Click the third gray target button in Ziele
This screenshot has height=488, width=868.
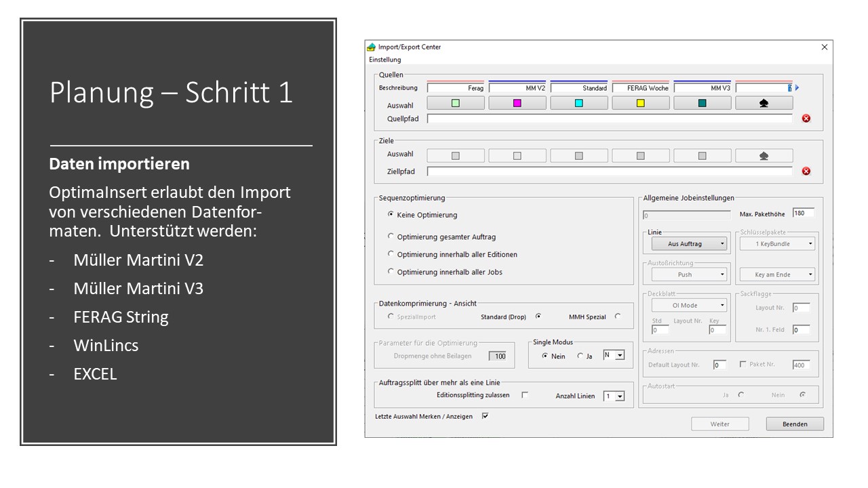[x=579, y=155]
